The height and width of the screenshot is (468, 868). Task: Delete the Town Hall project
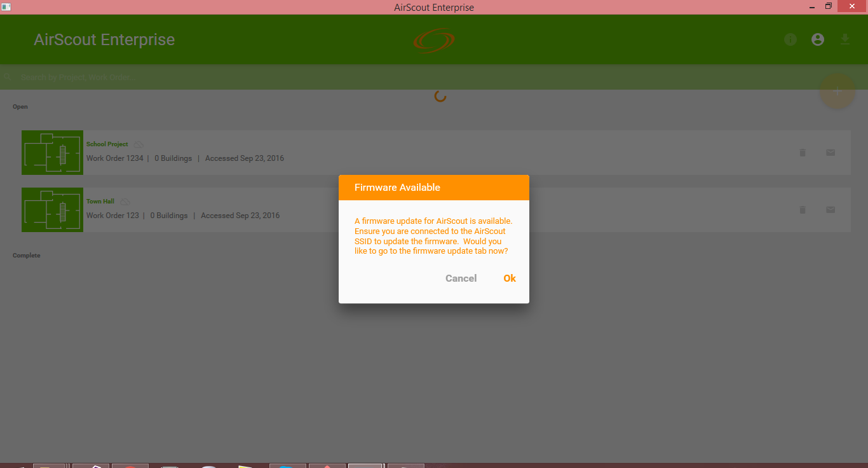pos(803,210)
